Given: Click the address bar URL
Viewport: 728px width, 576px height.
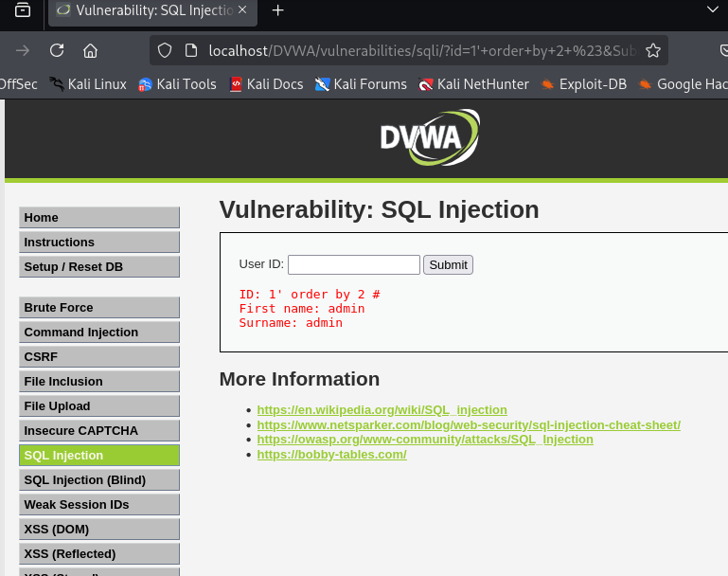Looking at the screenshot, I should pyautogui.click(x=424, y=50).
